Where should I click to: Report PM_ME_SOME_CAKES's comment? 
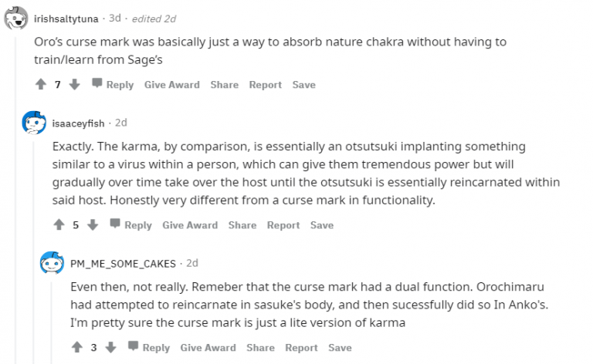point(301,348)
